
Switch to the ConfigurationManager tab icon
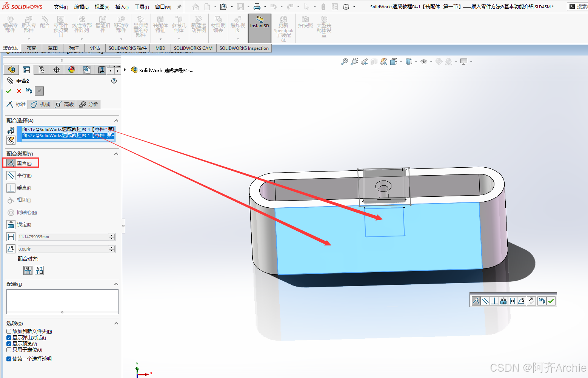click(41, 70)
